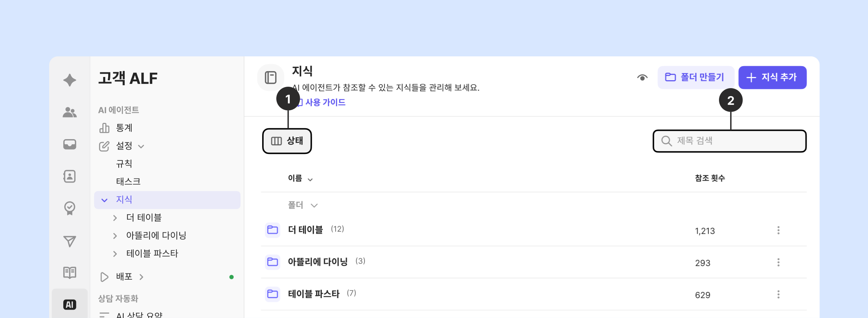Click the 제목 검색 search field
This screenshot has width=868, height=318.
[734, 141]
